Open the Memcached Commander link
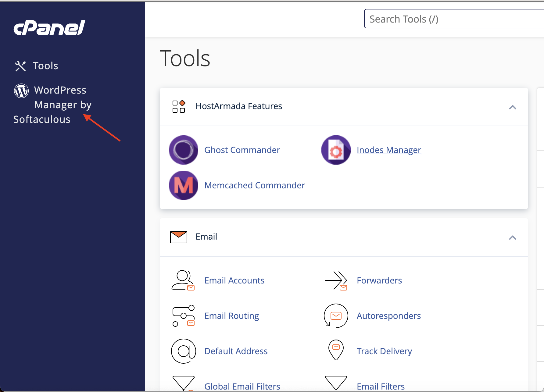Screen dimensions: 544x392 (x=255, y=185)
